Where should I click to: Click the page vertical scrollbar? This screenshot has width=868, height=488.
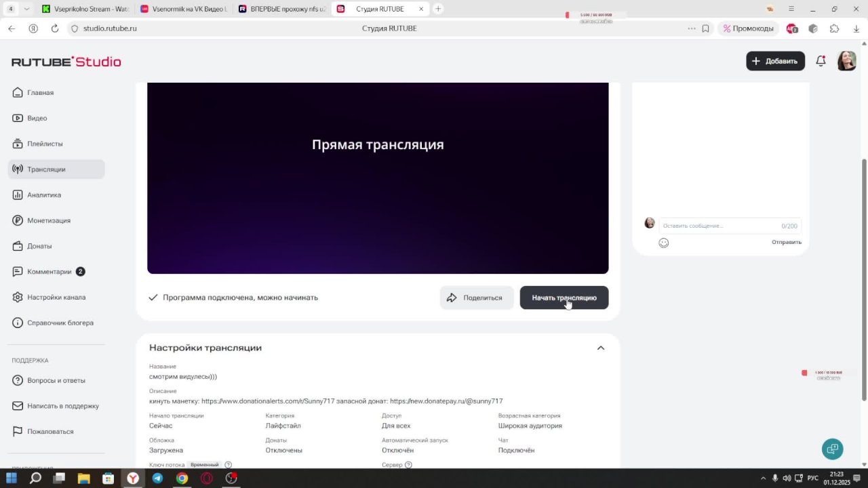coord(863,279)
